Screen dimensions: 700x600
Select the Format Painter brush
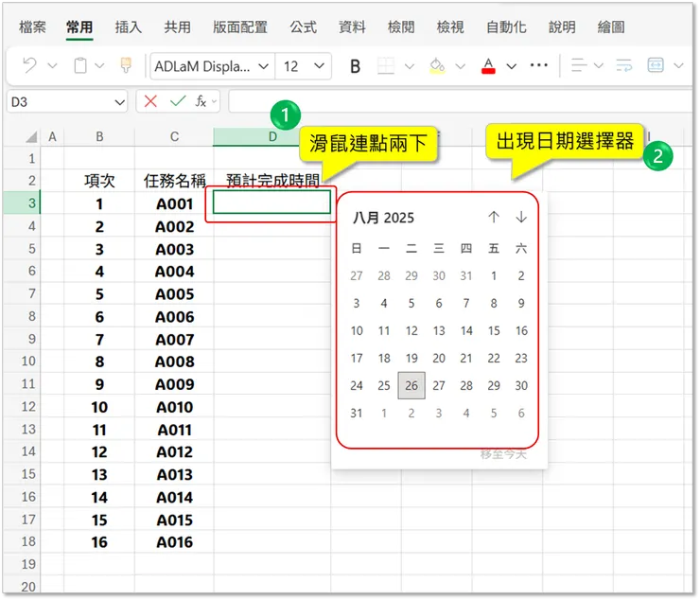point(126,65)
